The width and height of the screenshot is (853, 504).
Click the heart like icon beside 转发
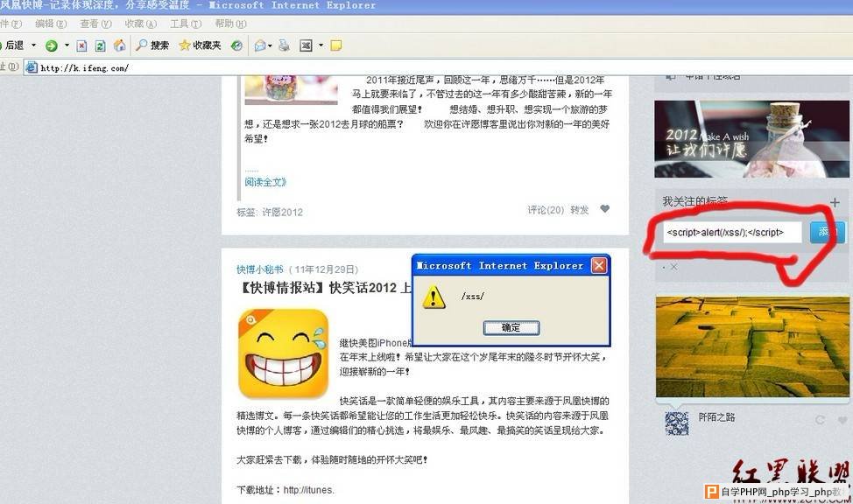tap(604, 209)
